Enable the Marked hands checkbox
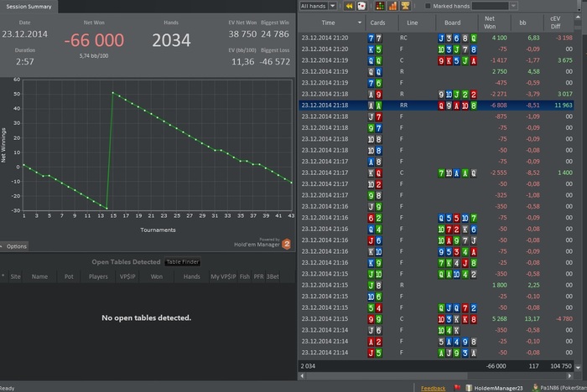 (x=427, y=6)
